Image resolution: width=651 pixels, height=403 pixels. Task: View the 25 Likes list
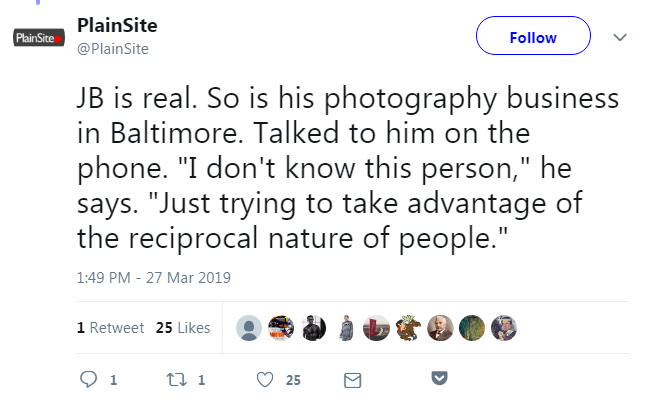tap(182, 327)
